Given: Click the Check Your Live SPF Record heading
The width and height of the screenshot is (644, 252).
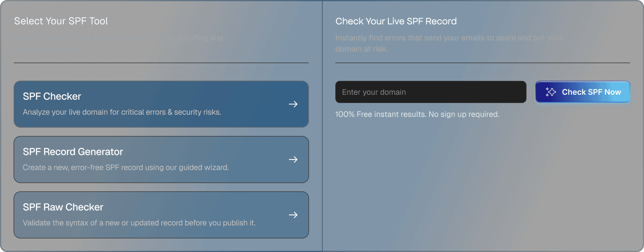Looking at the screenshot, I should click(x=396, y=21).
